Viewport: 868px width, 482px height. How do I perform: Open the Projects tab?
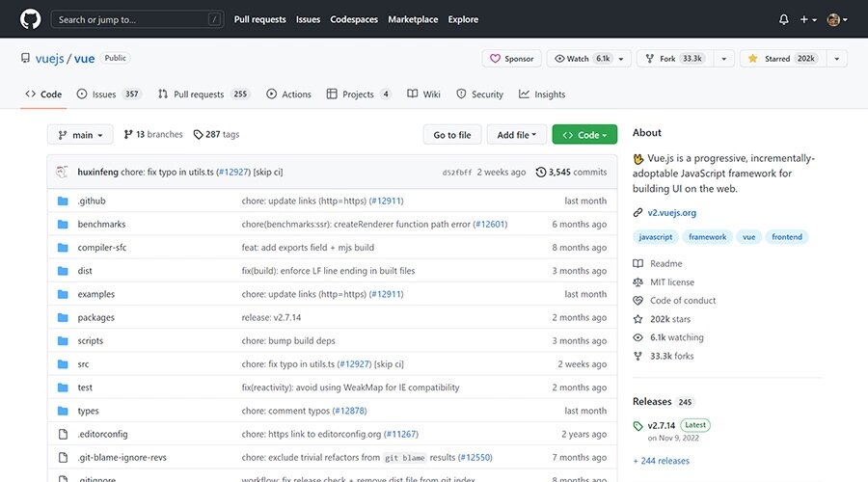point(359,94)
